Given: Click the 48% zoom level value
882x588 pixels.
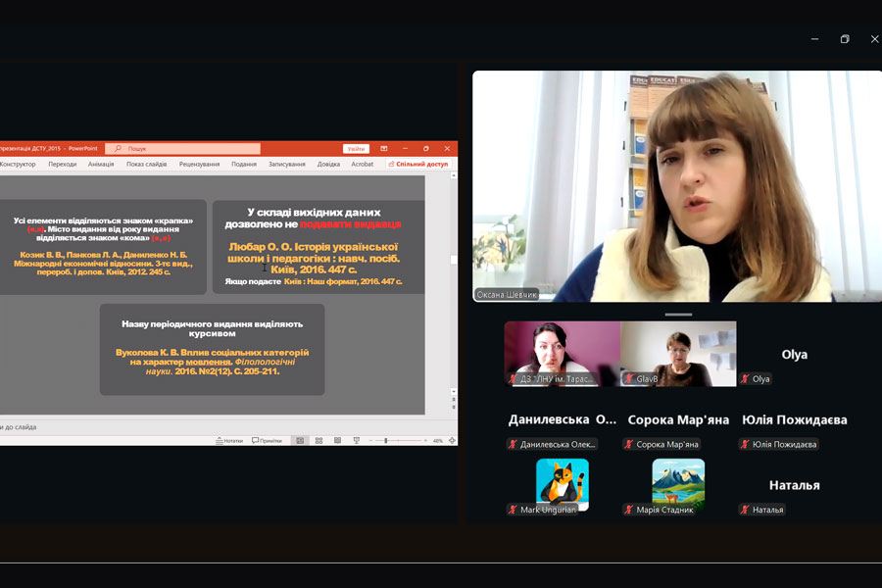Looking at the screenshot, I should pyautogui.click(x=438, y=441).
